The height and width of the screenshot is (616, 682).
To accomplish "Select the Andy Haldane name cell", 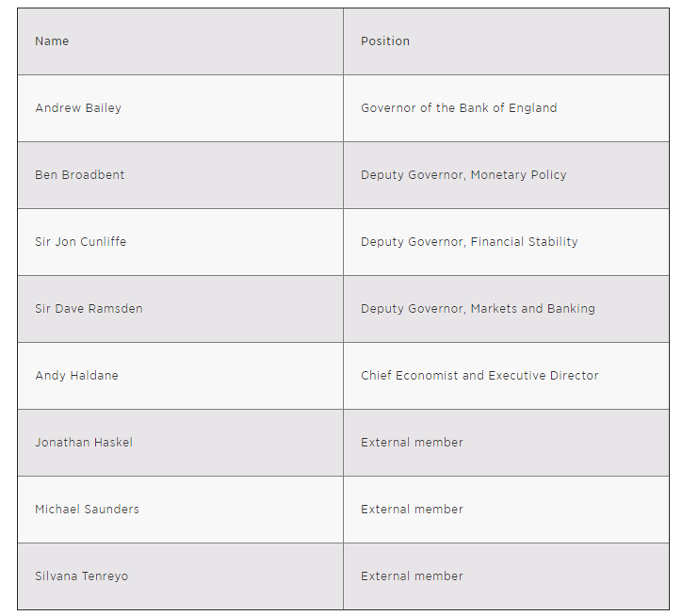I will tap(77, 376).
